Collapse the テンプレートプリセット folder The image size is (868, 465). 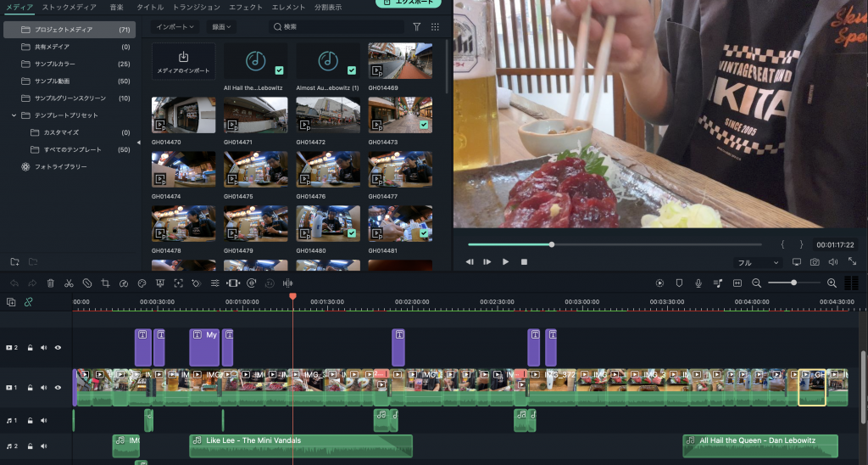coord(14,115)
